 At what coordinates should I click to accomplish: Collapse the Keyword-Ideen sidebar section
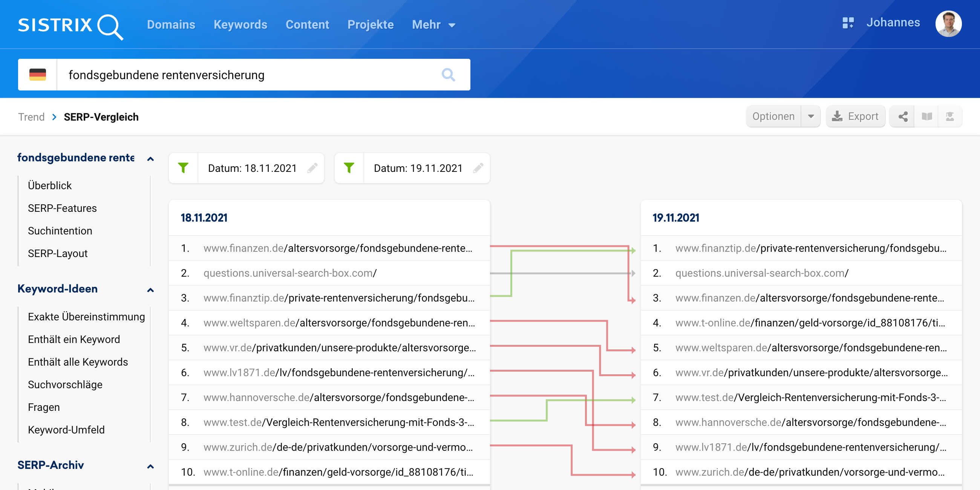[151, 290]
